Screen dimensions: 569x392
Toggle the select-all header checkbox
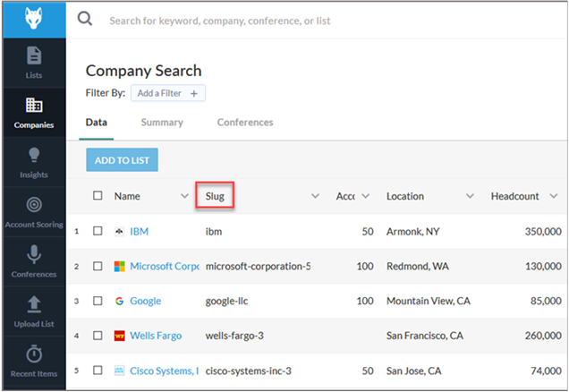[x=98, y=196]
